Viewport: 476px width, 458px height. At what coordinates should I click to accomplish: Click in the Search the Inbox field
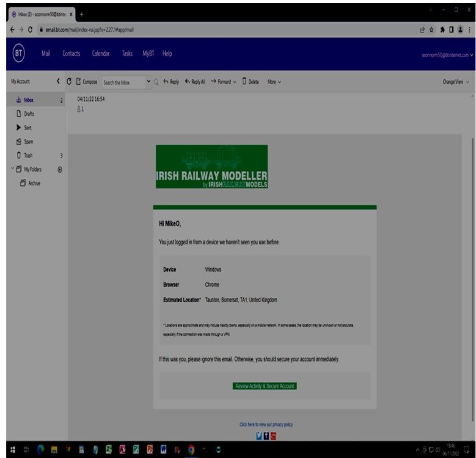coord(122,82)
